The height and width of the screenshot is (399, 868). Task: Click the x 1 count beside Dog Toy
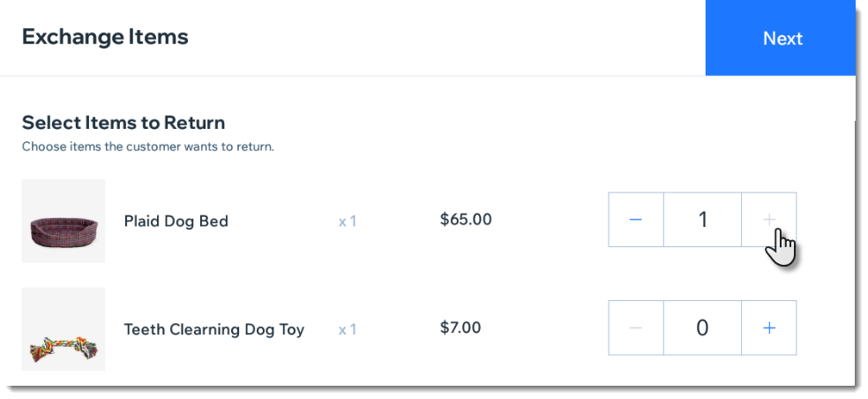tap(347, 330)
